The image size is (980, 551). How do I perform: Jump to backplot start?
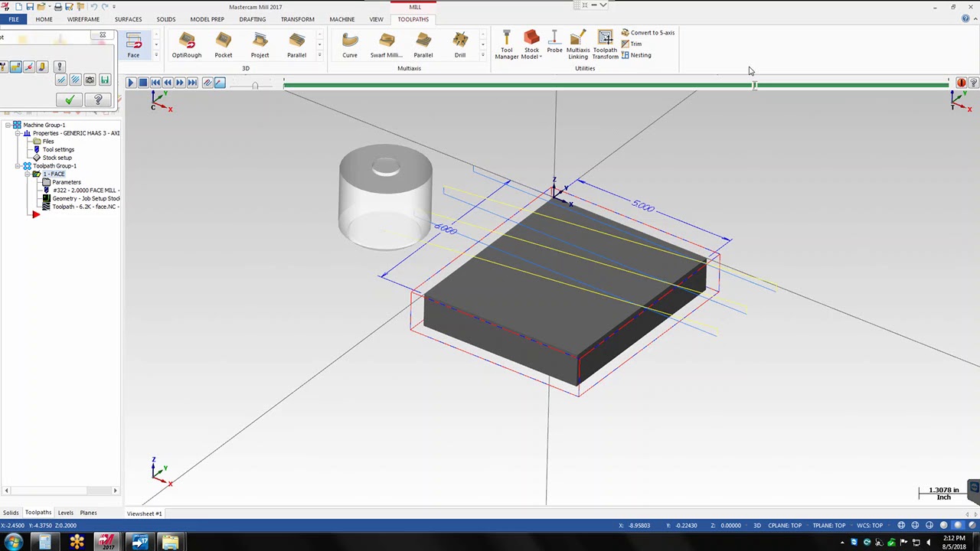155,83
